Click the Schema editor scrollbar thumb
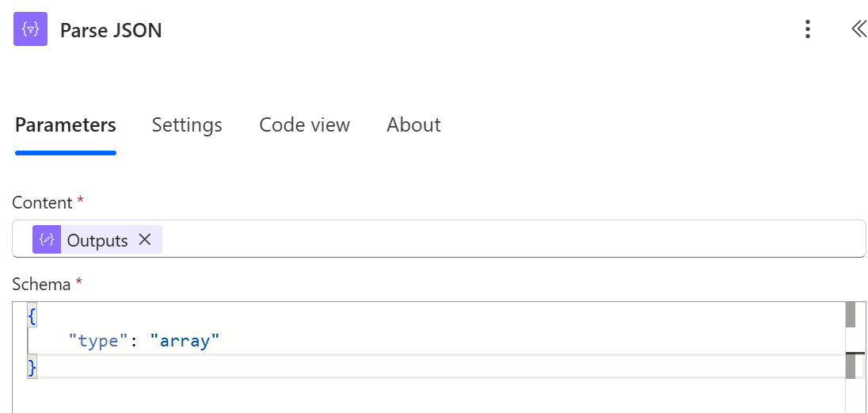Image resolution: width=868 pixels, height=413 pixels. click(x=851, y=315)
